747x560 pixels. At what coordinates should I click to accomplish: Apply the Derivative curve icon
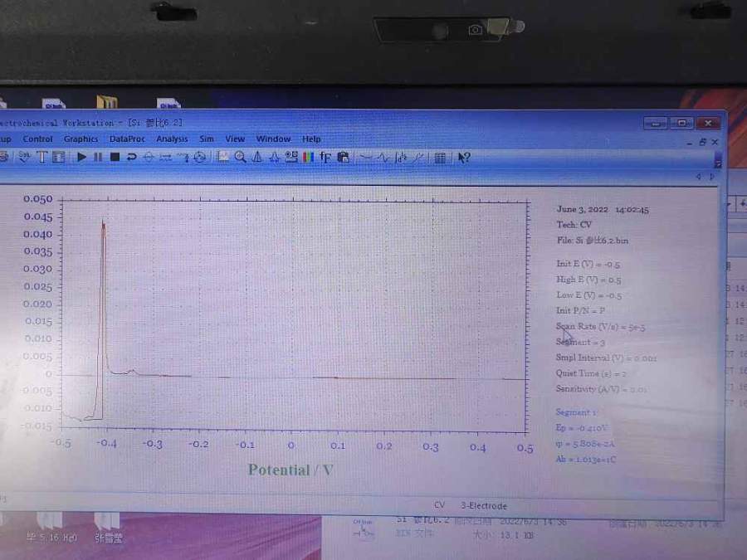383,157
